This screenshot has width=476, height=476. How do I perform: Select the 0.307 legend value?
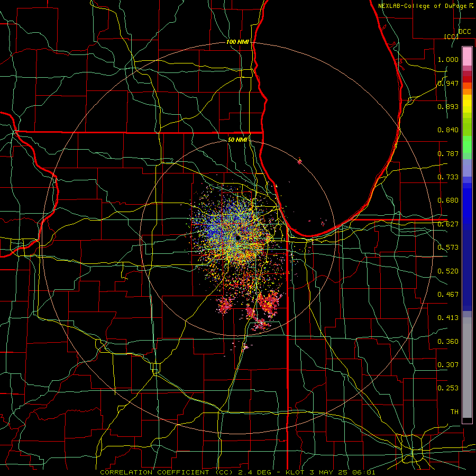[448, 365]
